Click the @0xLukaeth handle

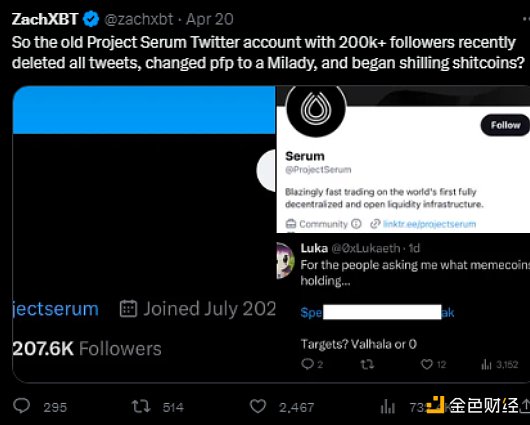tap(365, 249)
